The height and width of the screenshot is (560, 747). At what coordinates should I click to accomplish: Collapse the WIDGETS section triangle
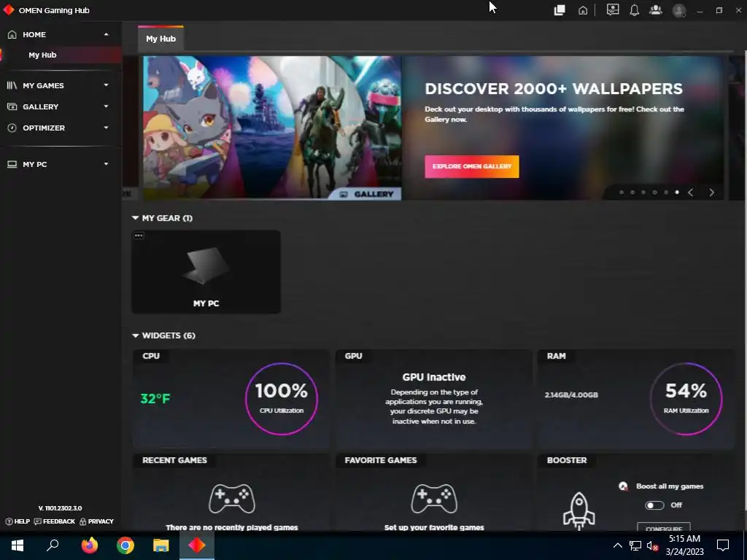point(135,335)
